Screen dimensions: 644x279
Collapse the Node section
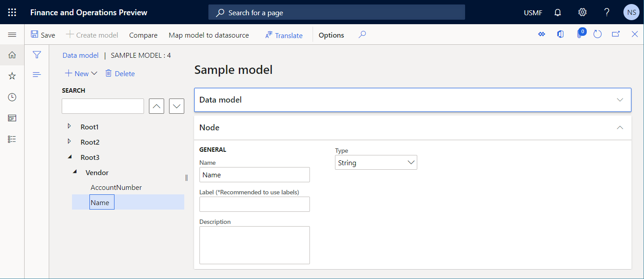(x=620, y=127)
